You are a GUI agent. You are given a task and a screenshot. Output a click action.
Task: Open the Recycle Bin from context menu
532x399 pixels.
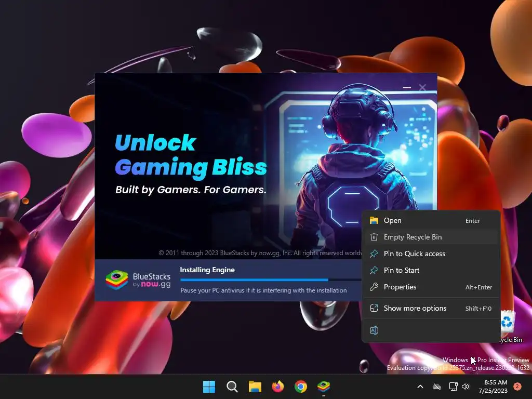pyautogui.click(x=431, y=220)
